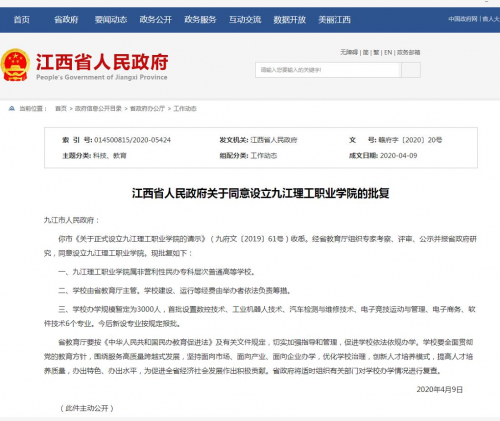Click the national emblem logo icon
Image resolution: width=500 pixels, height=421 pixels.
tap(15, 65)
